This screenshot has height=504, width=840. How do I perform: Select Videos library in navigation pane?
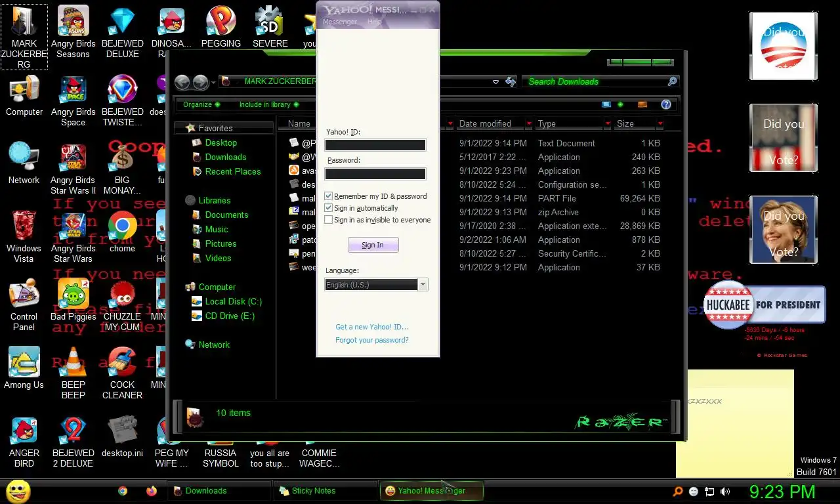click(218, 258)
